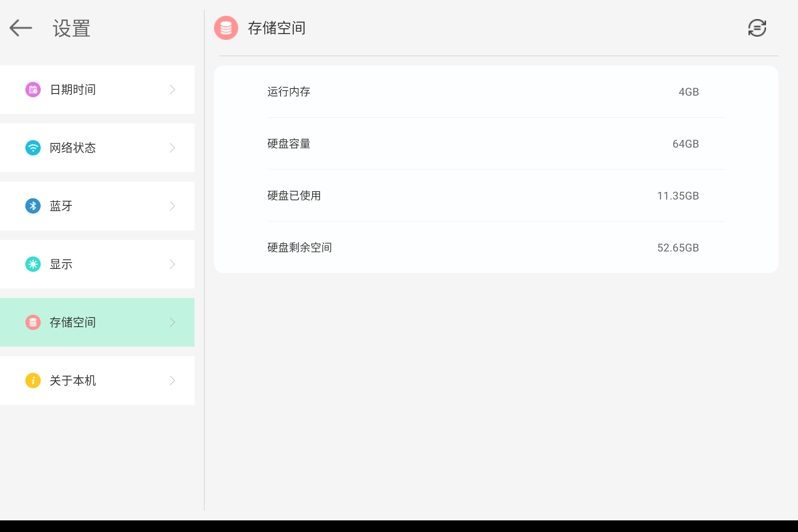
Task: Click the blue Wi-Fi icon for 网络状态
Action: (x=33, y=148)
